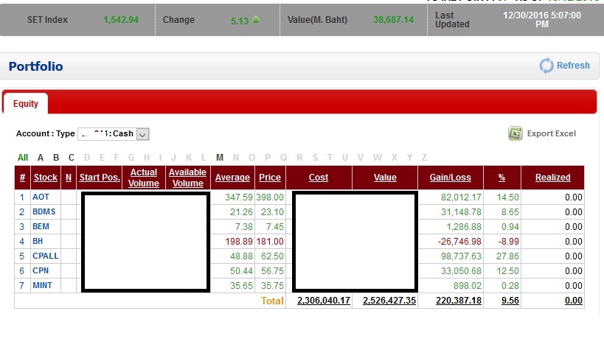604x364 pixels.
Task: Click CPALL percent 27.86
Action: click(507, 256)
